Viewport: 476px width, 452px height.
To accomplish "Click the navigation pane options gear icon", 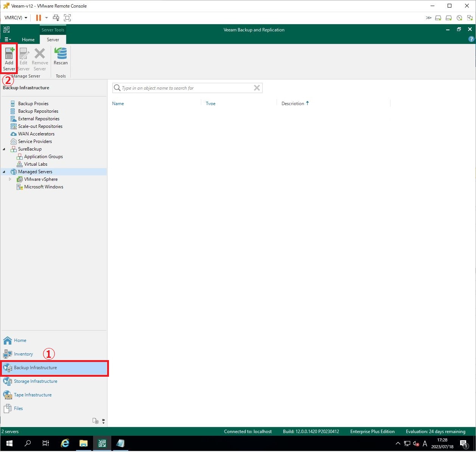I will 96,421.
